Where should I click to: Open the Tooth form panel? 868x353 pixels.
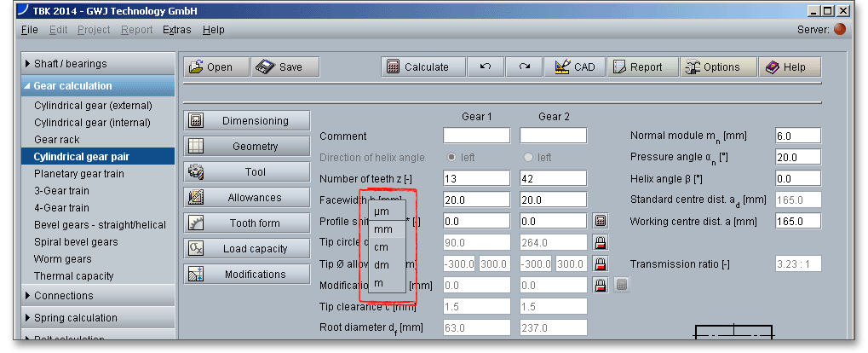click(x=246, y=223)
